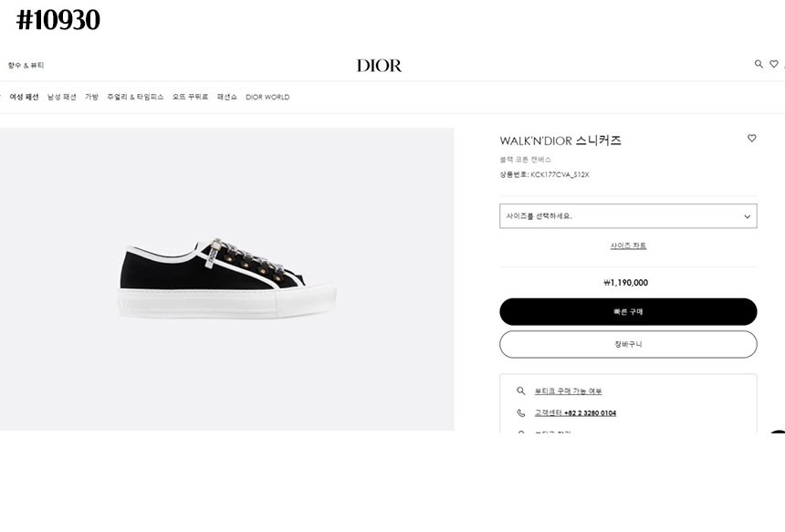Click the search magnifier icon in header
785x532 pixels.
pyautogui.click(x=759, y=64)
